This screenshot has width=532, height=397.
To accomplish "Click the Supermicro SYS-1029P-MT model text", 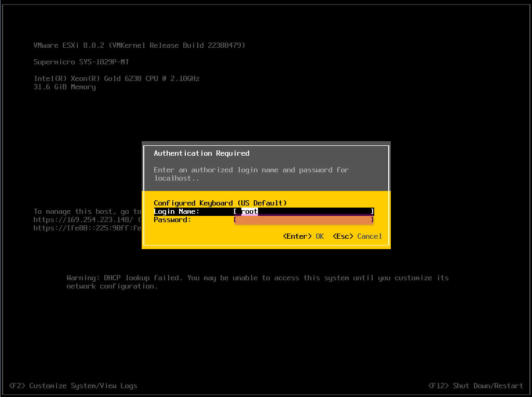I will click(81, 62).
